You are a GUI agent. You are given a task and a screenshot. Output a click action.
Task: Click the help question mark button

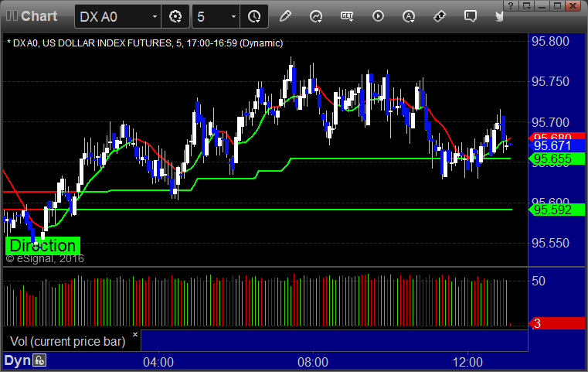(511, 5)
